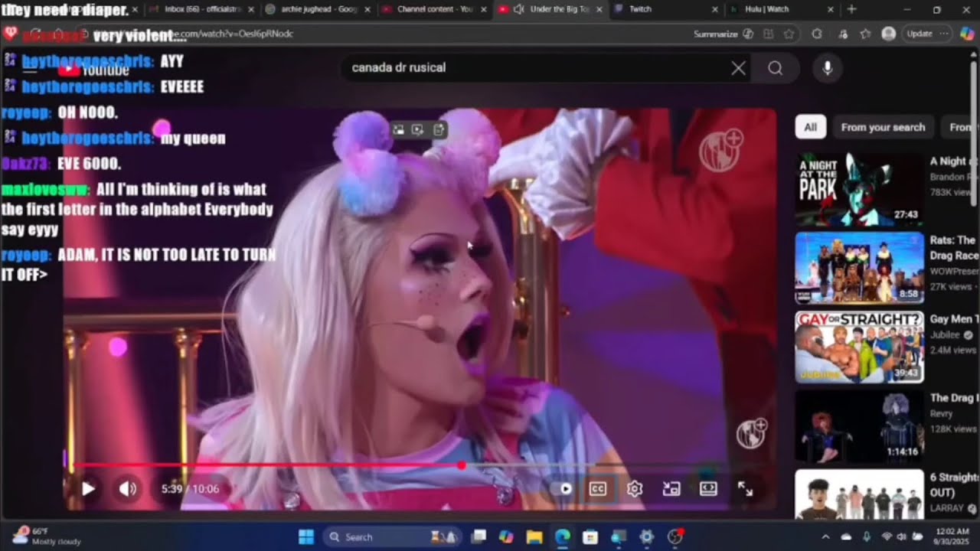The image size is (980, 551).
Task: Clear the YouTube search text
Action: click(x=738, y=68)
